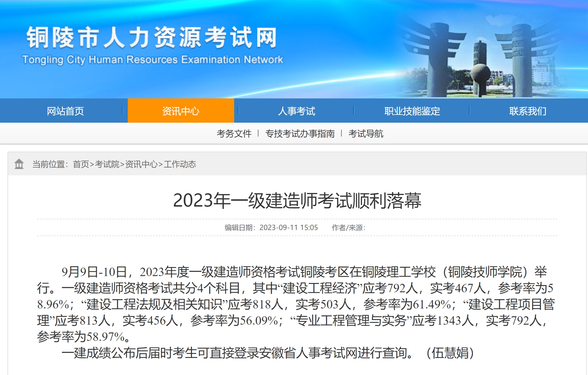Screen dimensions: 588x375
Task: Click the text 9月9日-10日 in the article
Action: tap(94, 272)
